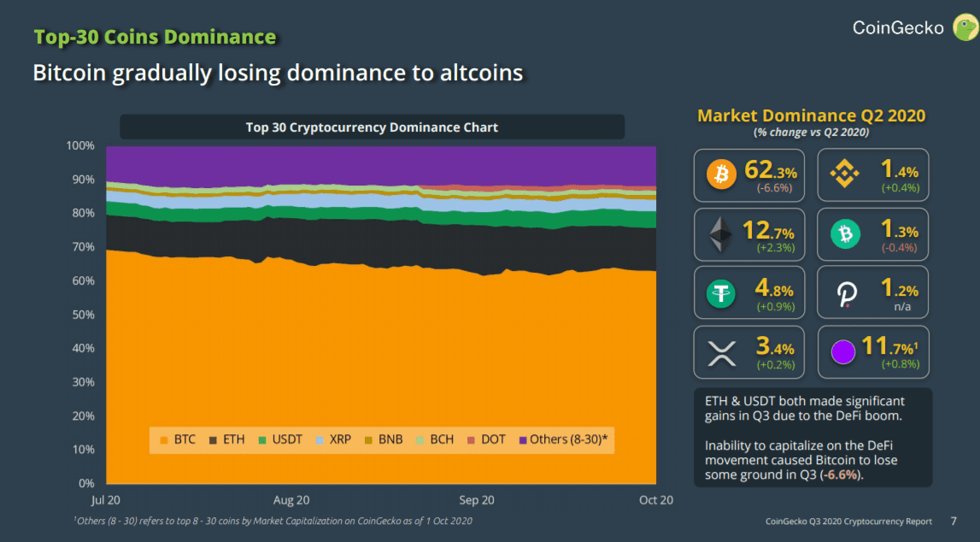The width and height of the screenshot is (980, 542).
Task: Click the Top-30 Coins Dominance heading
Action: coord(155,36)
